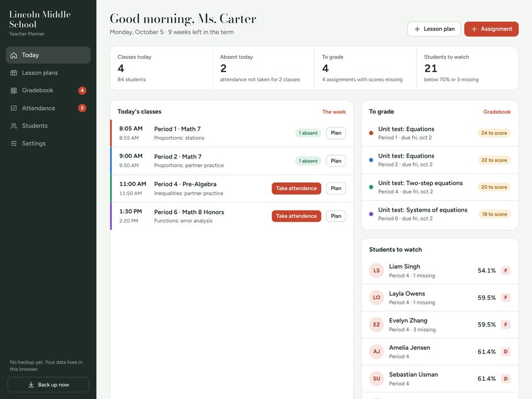Go to Lesson plans in sidebar
Image resolution: width=532 pixels, height=399 pixels.
click(x=48, y=73)
